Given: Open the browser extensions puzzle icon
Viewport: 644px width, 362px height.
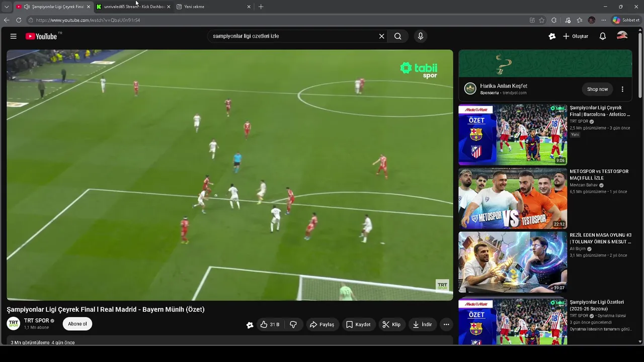Looking at the screenshot, I should pyautogui.click(x=554, y=20).
